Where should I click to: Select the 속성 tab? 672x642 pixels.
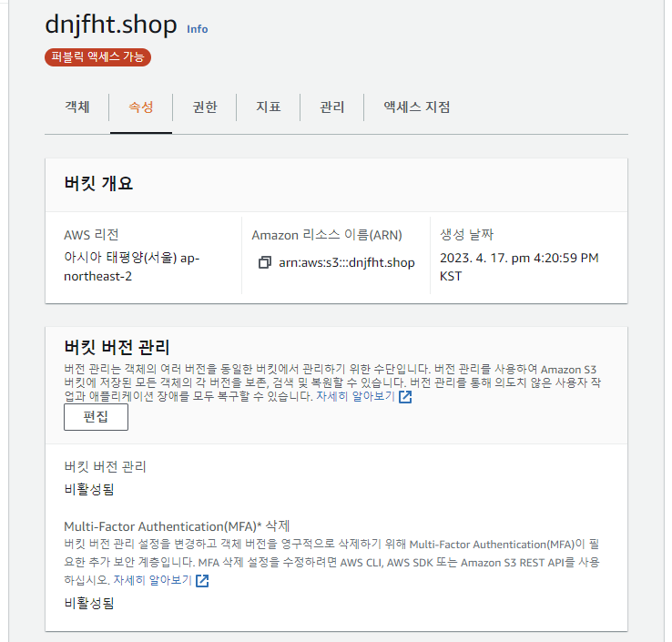(x=141, y=107)
